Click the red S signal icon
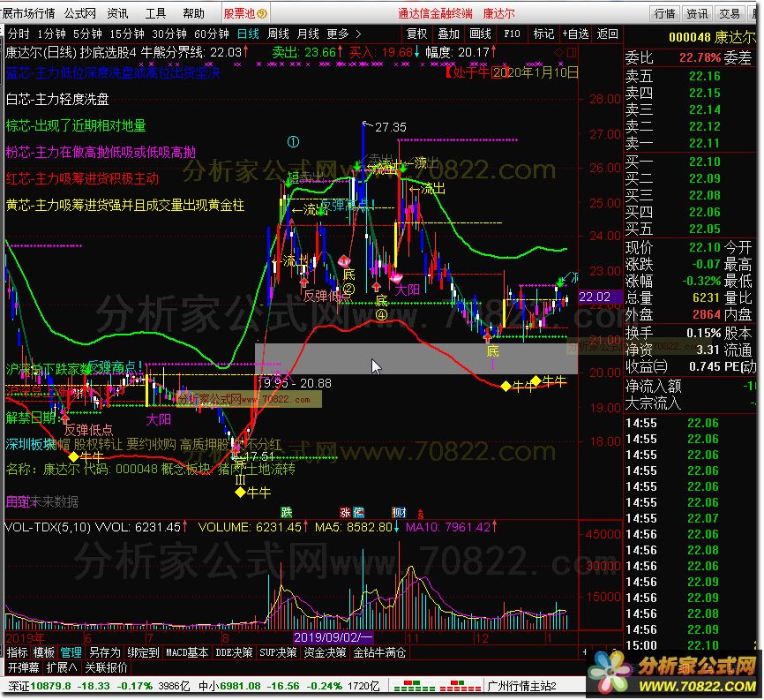 pyautogui.click(x=421, y=514)
